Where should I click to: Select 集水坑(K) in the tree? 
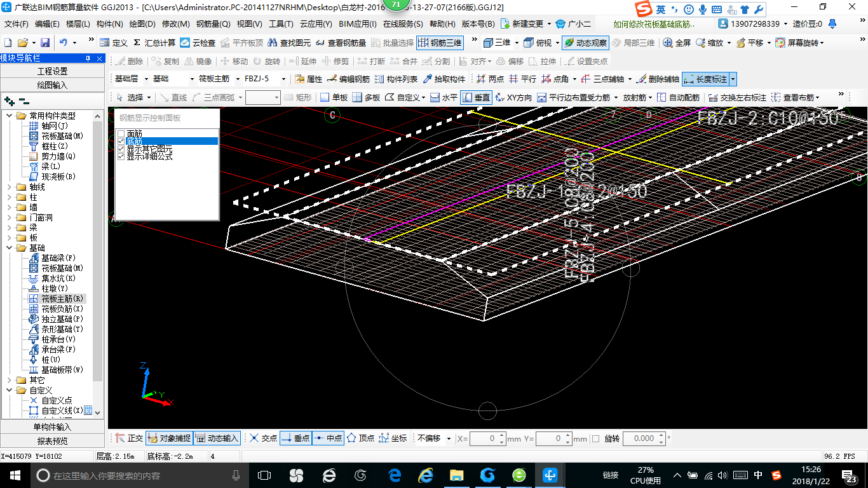pos(58,278)
